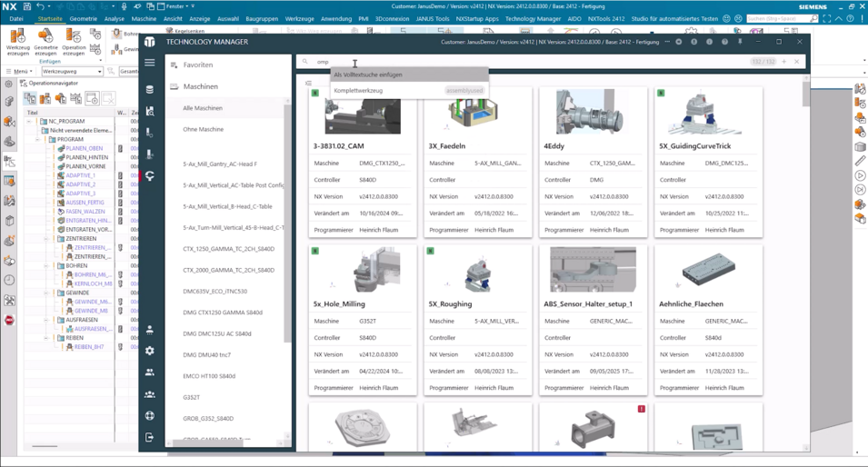Click the logout exit icon in sidebar
Image resolution: width=868 pixels, height=467 pixels.
click(149, 438)
